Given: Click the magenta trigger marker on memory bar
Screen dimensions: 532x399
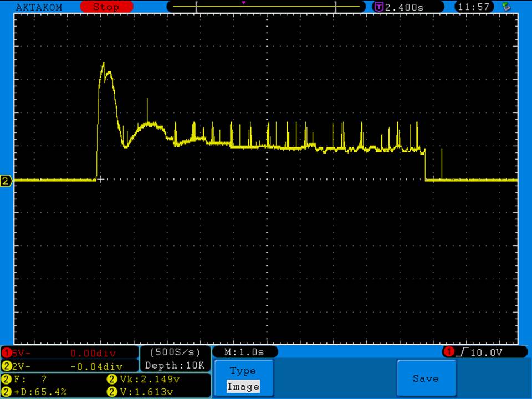Looking at the screenshot, I should tap(243, 3).
